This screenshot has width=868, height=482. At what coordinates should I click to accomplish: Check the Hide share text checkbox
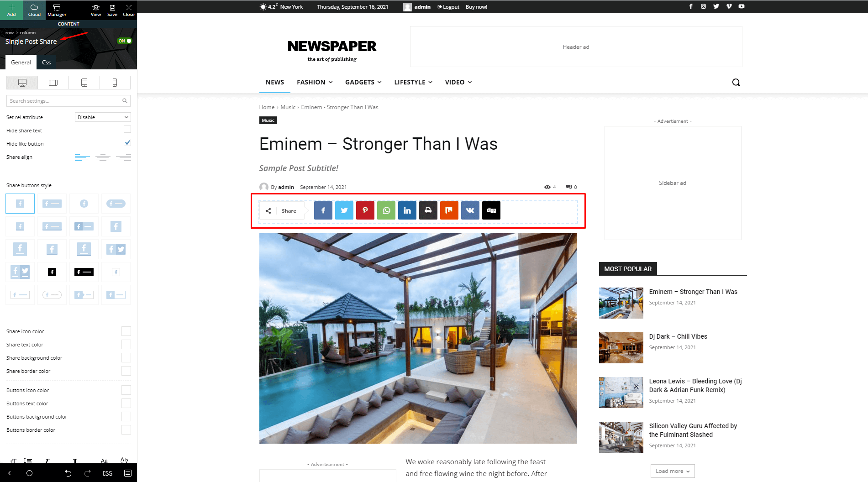point(127,130)
